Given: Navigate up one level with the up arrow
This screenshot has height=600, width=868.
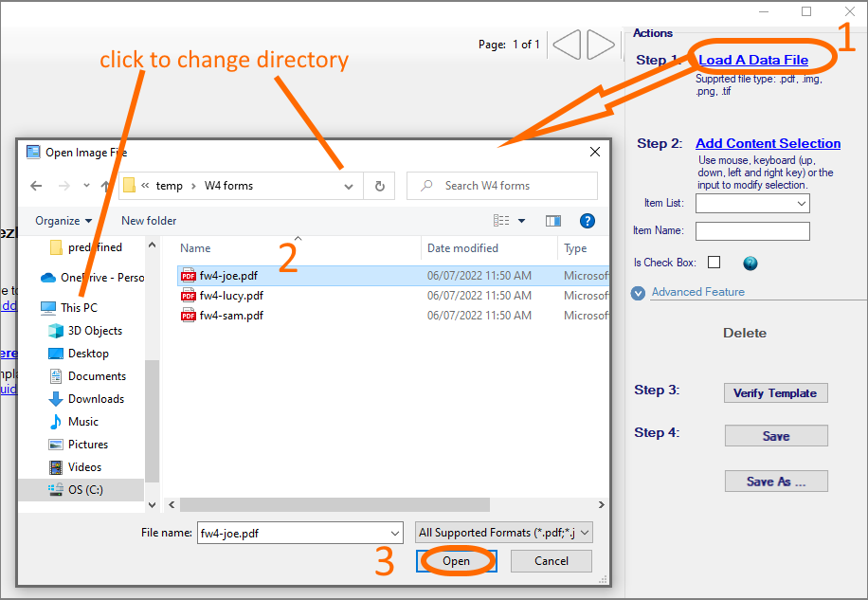Looking at the screenshot, I should 107,186.
